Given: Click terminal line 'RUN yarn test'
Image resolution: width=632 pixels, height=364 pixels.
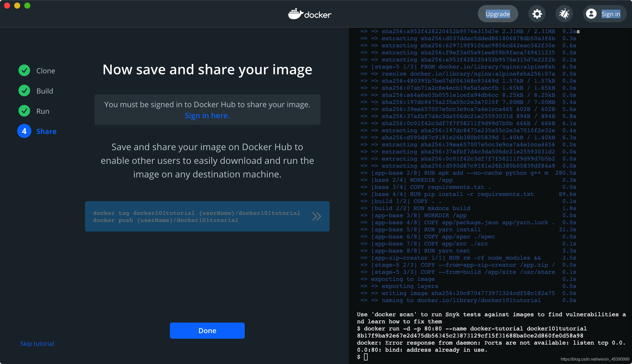Looking at the screenshot, I should (468, 251).
